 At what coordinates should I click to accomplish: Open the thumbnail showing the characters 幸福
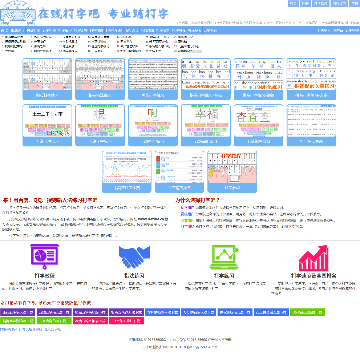pos(206,121)
